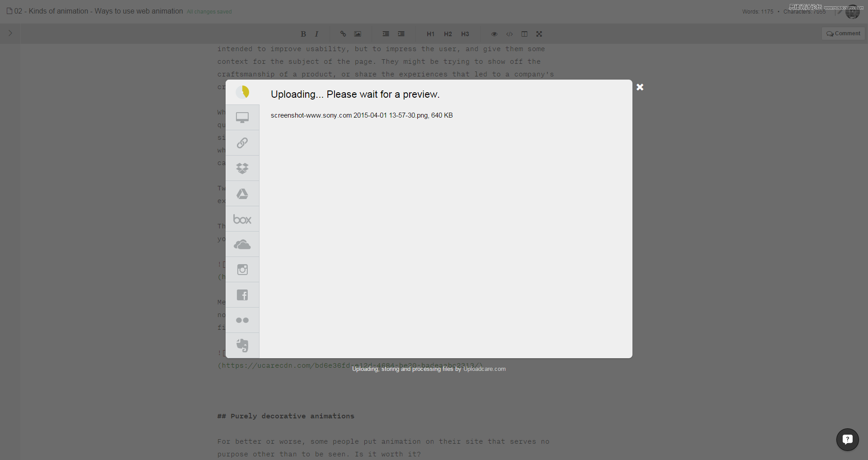
Task: Click the 'Words: 1175' counter
Action: [x=758, y=12]
